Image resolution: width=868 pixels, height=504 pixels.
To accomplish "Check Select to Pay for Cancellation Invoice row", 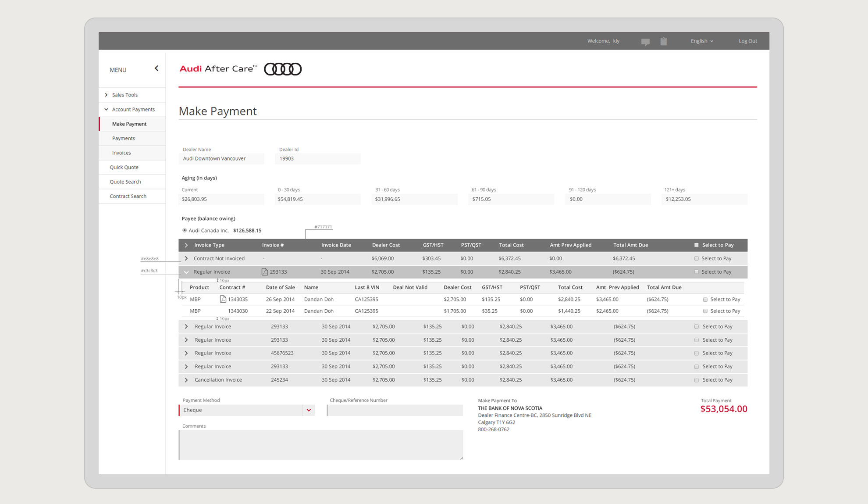I will [696, 380].
